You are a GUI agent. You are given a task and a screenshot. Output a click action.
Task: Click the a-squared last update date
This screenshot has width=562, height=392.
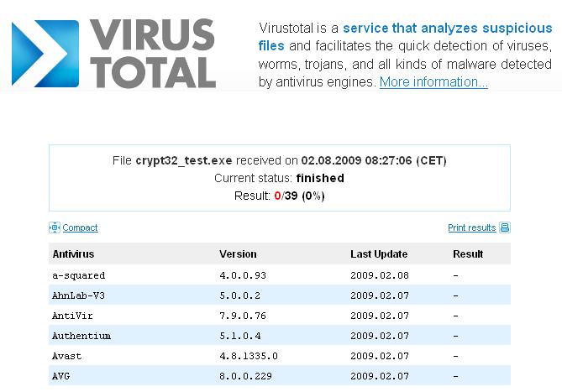380,275
